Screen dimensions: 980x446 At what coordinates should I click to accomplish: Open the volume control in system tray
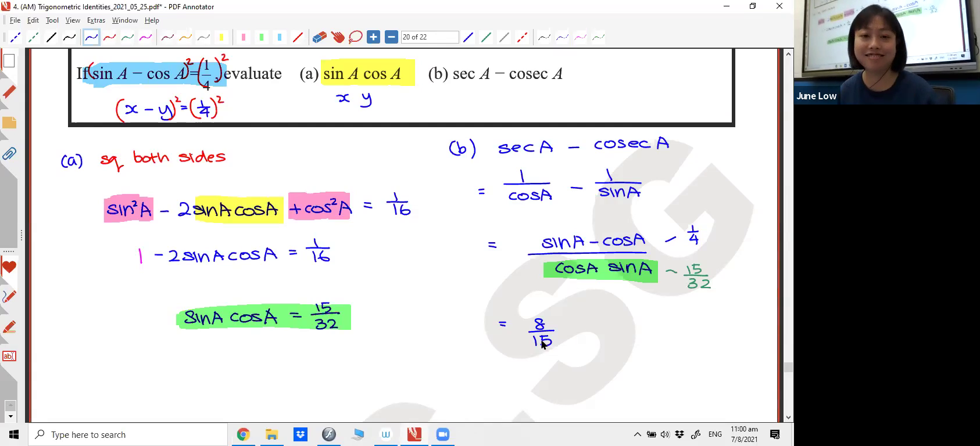(665, 434)
